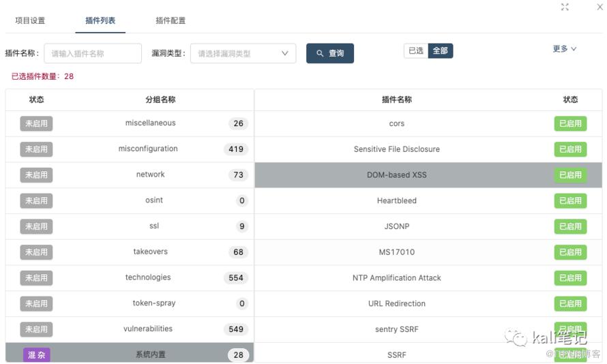
Task: Select the 全部 filter option
Action: [441, 50]
